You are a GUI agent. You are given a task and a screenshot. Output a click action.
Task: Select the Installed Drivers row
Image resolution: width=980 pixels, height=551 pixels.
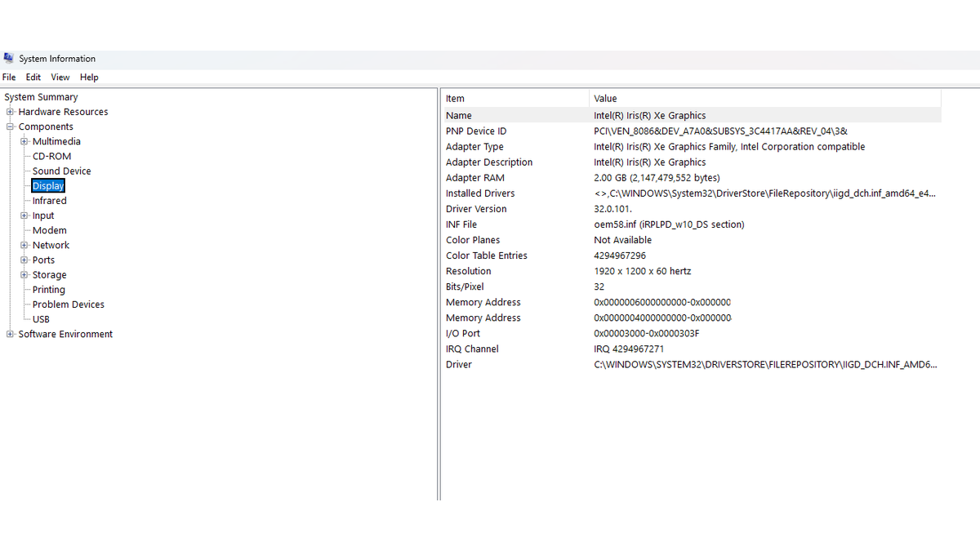pyautogui.click(x=692, y=193)
